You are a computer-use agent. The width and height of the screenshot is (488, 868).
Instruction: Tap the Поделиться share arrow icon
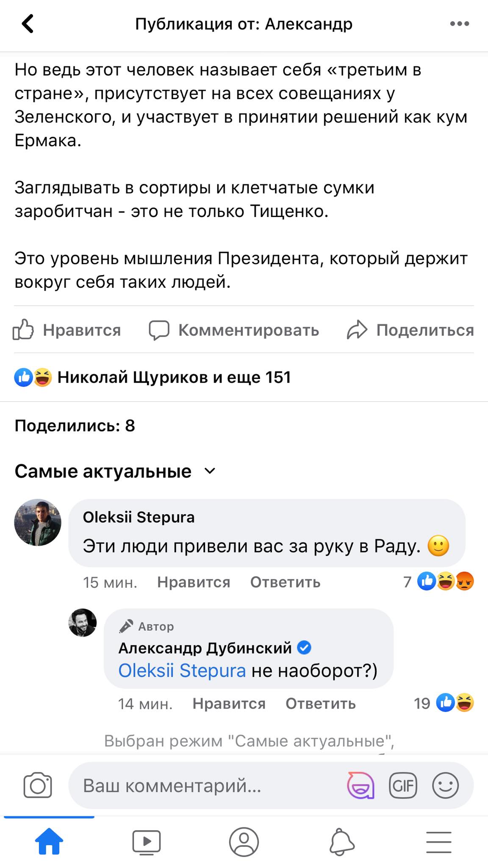(x=357, y=330)
